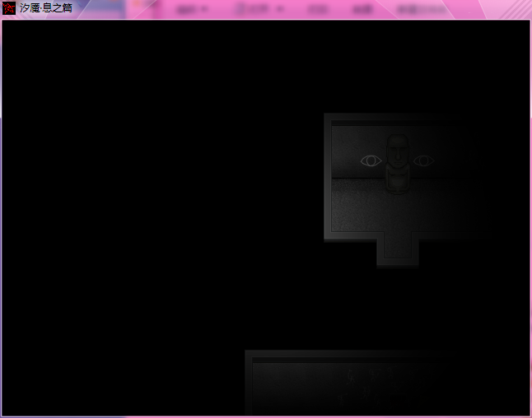Viewport: 532px width, 418px height.
Task: Click the narrow doorway below the statue room
Action: (398, 246)
